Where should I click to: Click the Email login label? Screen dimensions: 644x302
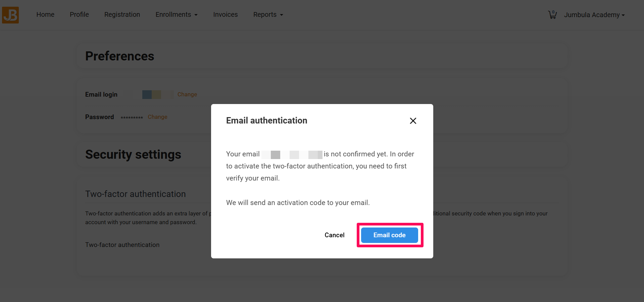(x=101, y=95)
